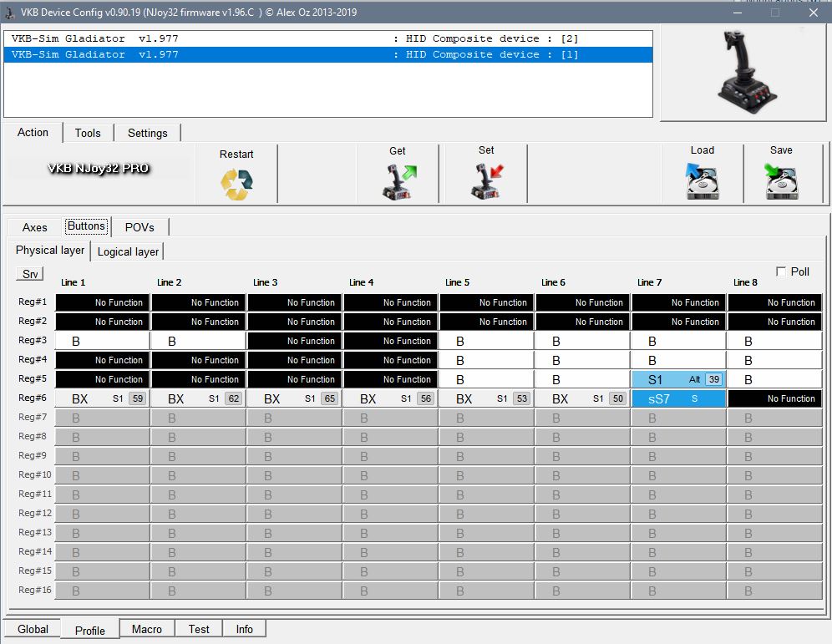Viewport: 832px width, 644px height.
Task: Open the Test bottom tab
Action: (x=199, y=629)
